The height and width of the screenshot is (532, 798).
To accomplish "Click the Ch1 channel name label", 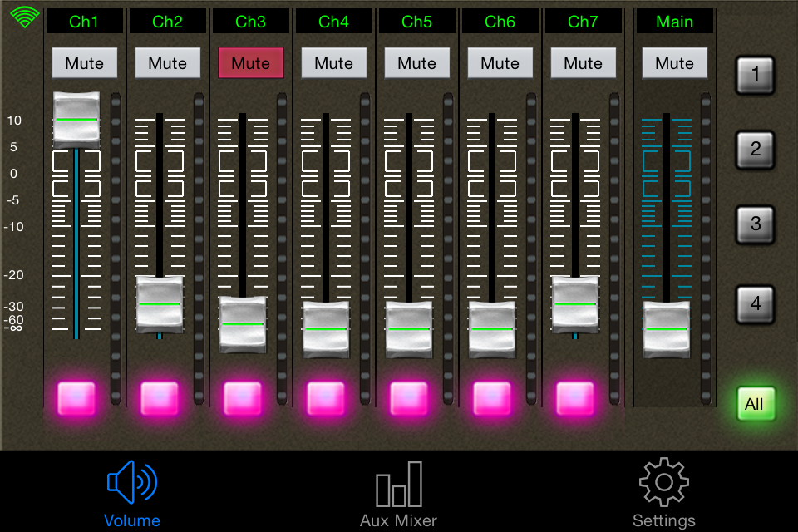I will 85,22.
